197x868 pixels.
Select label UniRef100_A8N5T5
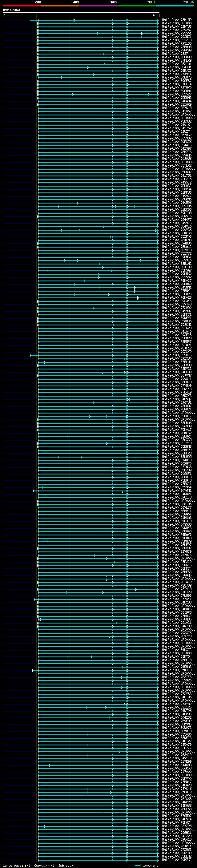click(x=177, y=216)
